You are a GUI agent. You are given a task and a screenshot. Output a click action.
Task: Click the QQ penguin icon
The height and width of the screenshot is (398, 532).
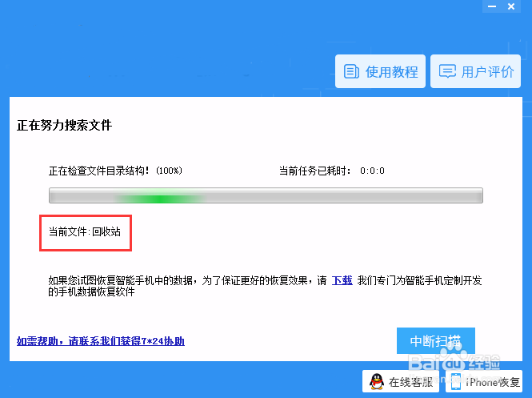pos(377,382)
